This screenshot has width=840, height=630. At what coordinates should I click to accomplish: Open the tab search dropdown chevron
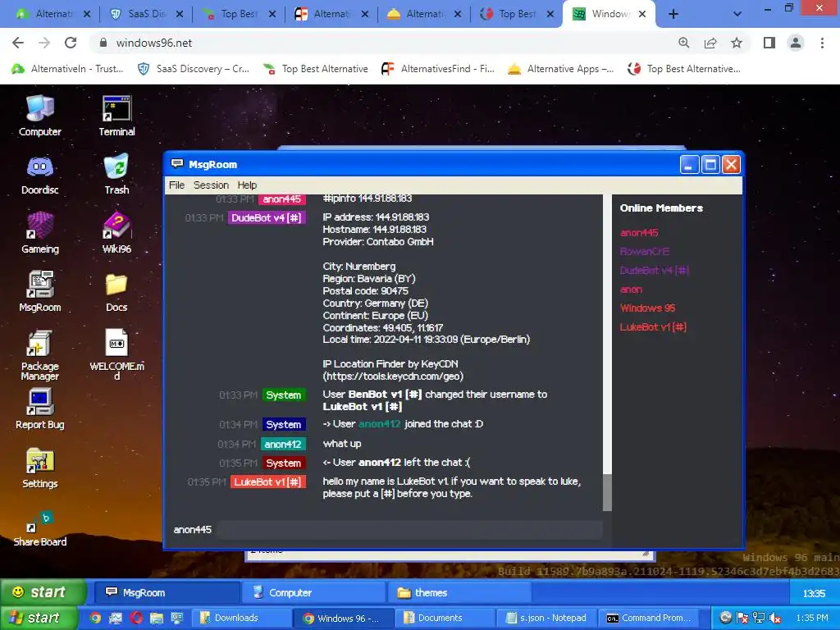[x=737, y=15]
